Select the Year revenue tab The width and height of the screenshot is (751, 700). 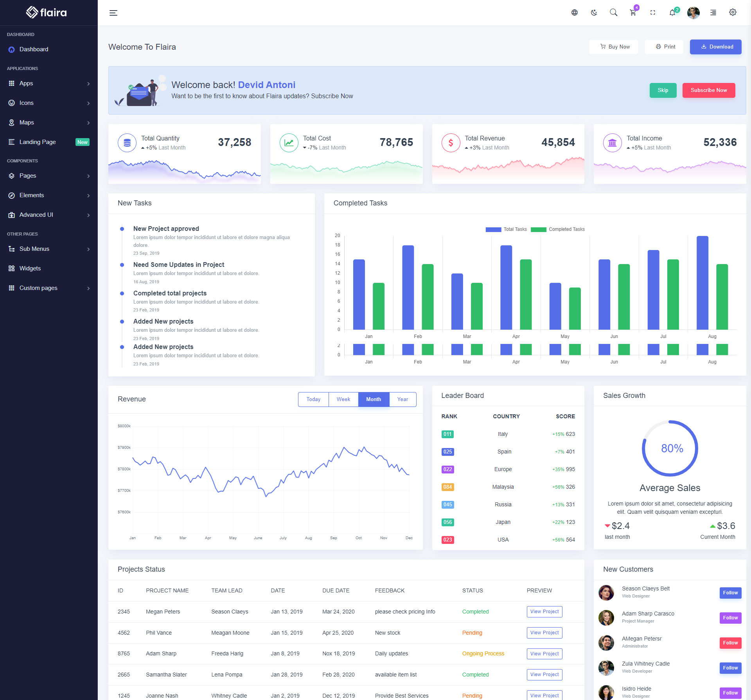tap(402, 399)
